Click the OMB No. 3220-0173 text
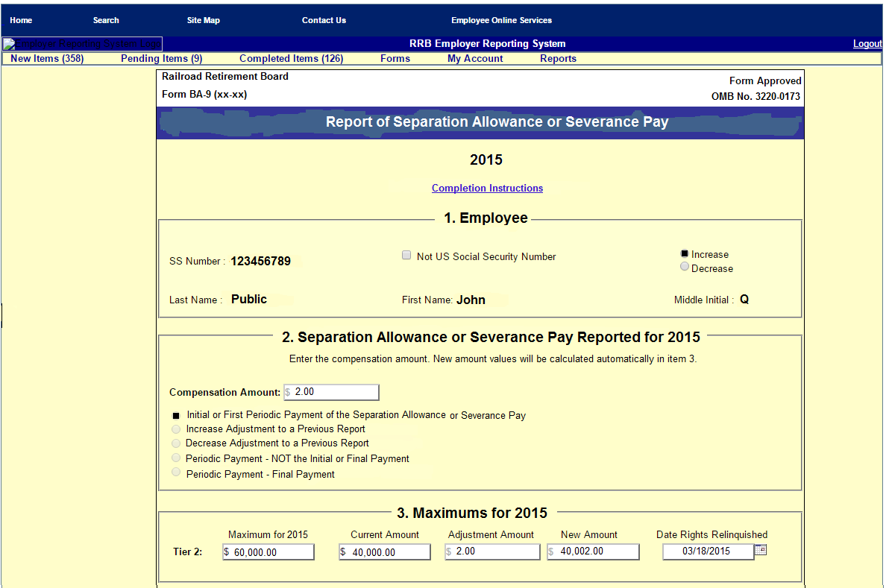The height and width of the screenshot is (588, 889). click(x=756, y=96)
